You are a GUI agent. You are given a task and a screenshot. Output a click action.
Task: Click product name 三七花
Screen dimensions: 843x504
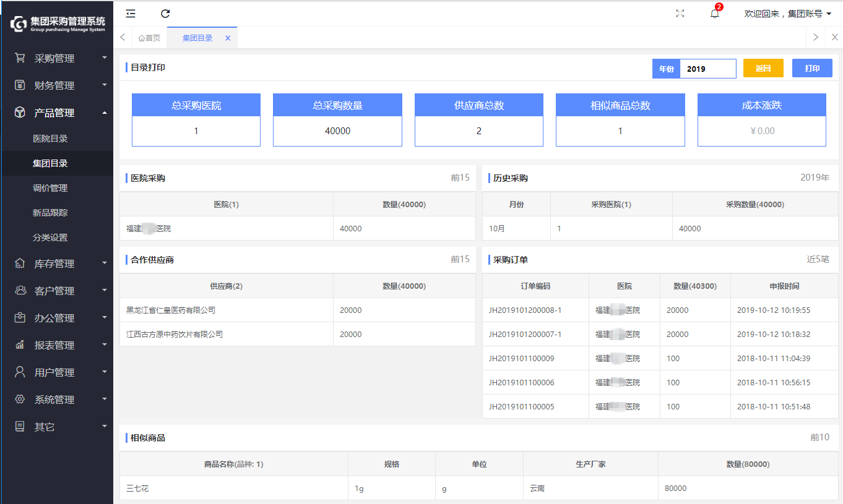(137, 489)
